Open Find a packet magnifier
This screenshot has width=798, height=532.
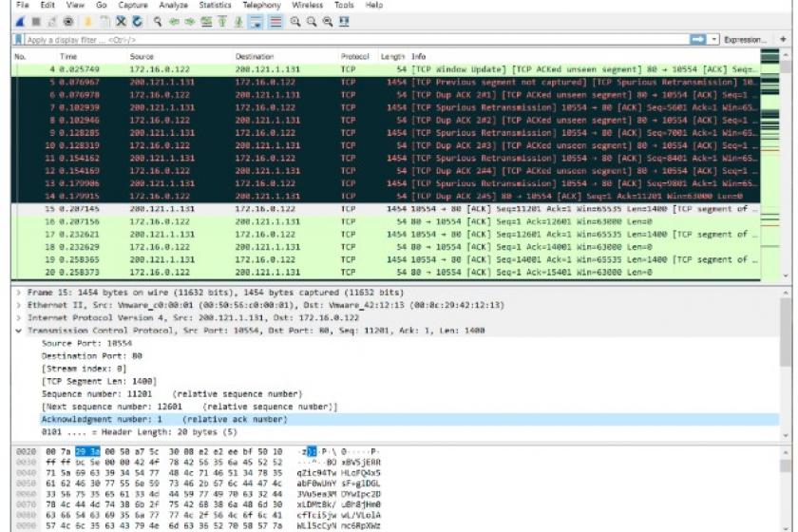tap(158, 22)
